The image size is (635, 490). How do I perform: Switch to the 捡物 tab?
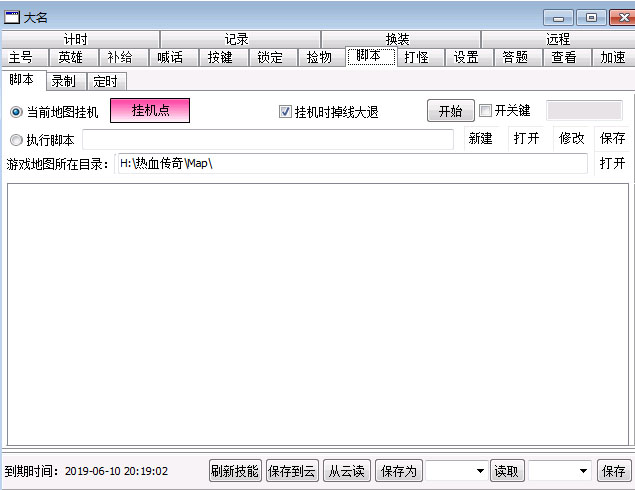322,57
